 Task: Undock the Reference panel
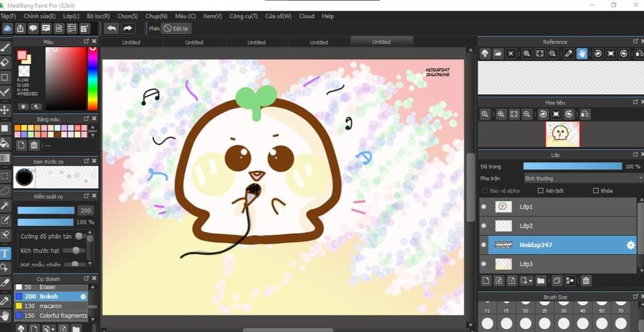coord(636,41)
